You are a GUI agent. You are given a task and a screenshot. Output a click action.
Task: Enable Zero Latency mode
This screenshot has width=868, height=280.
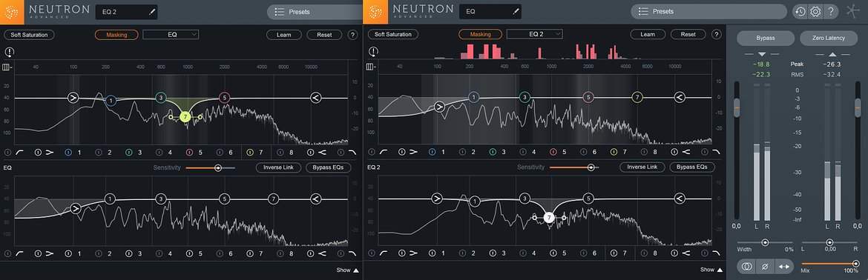pyautogui.click(x=829, y=38)
